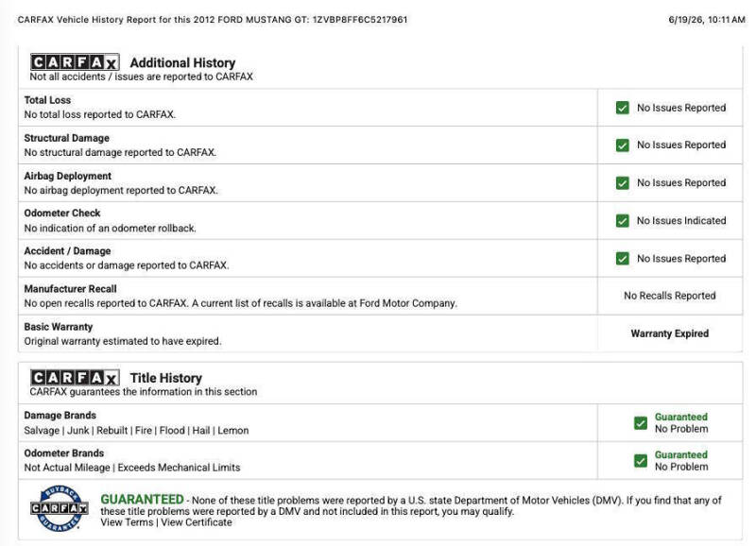Click 'No structural damage reported to CARFAX' text
The image size is (756, 546).
(x=120, y=152)
